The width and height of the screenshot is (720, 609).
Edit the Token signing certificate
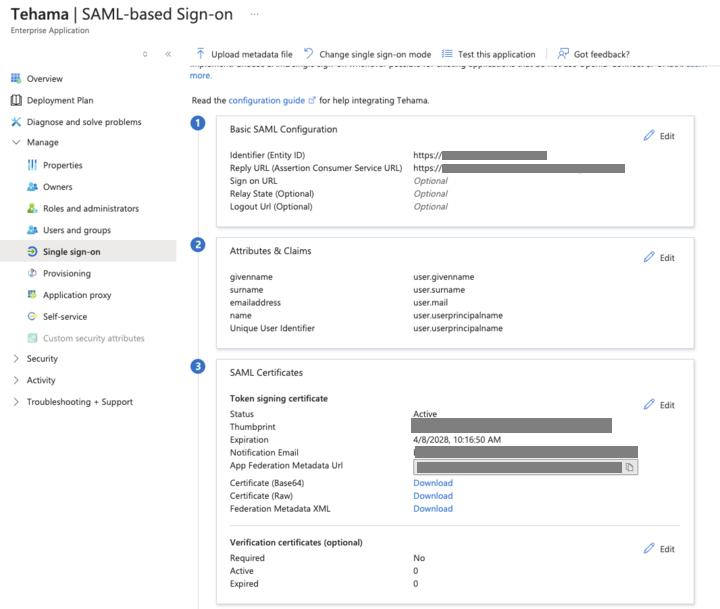click(x=659, y=405)
